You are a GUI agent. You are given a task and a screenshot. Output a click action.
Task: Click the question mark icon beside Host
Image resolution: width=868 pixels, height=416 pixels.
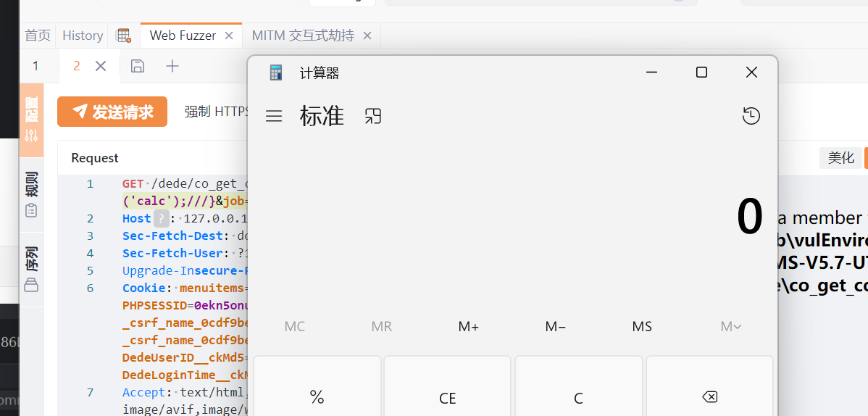(x=161, y=218)
